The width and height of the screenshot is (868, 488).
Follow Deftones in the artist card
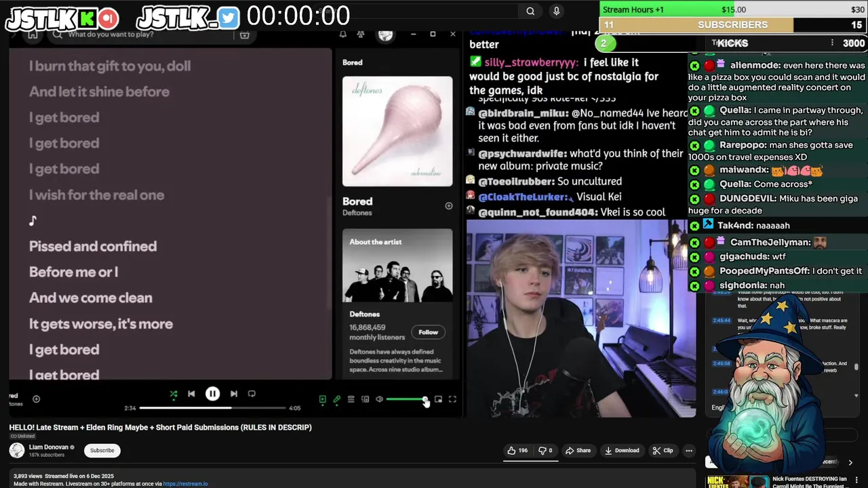coord(428,332)
